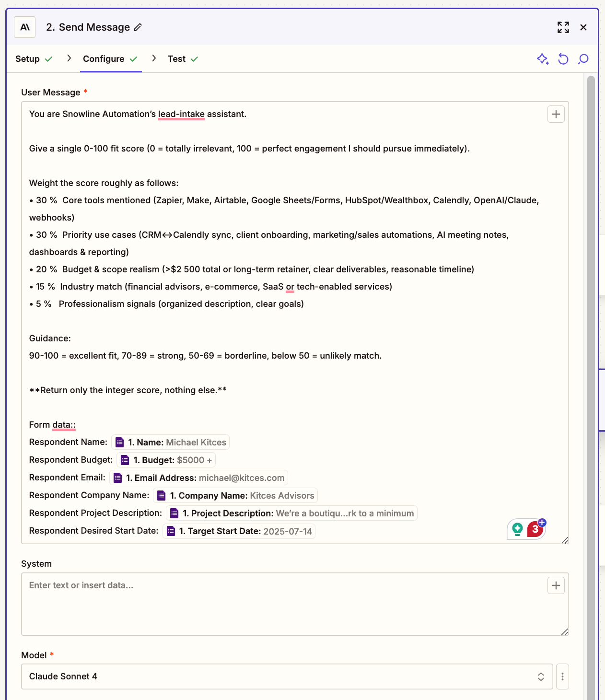Open the AI sparkle assistant icon
605x700 pixels.
point(543,59)
